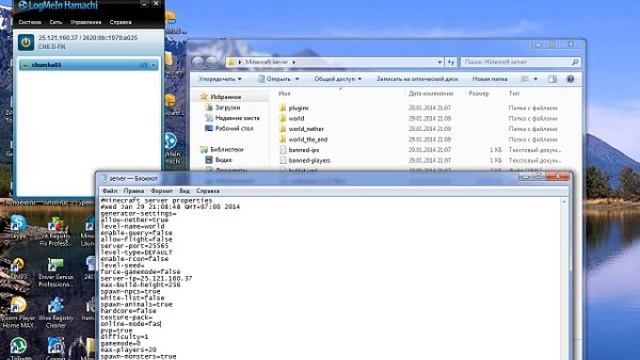The width and height of the screenshot is (640, 360).
Task: Open the Система menu in Hamachi
Action: (30, 22)
